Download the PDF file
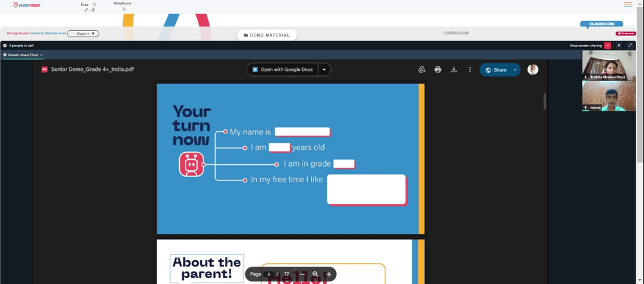Screen dimensions: 644x284 [454, 70]
